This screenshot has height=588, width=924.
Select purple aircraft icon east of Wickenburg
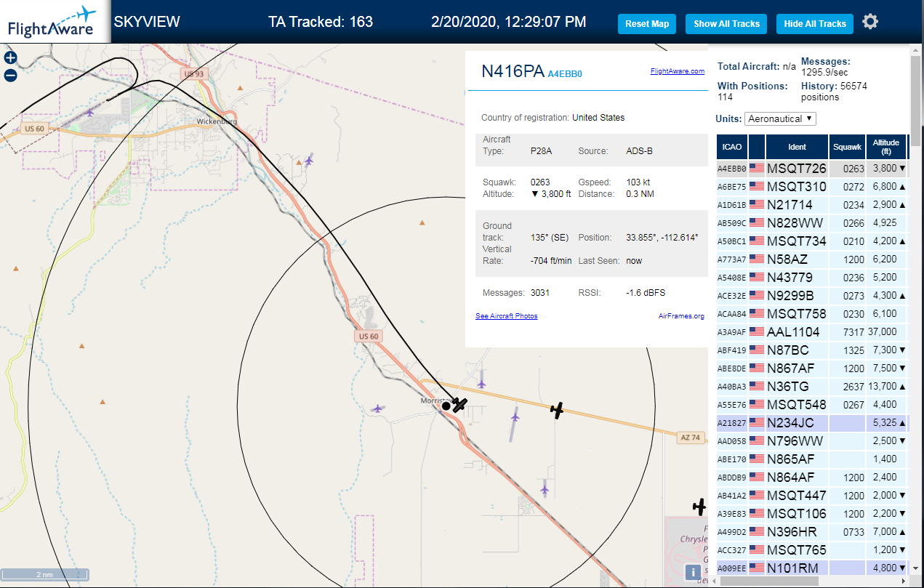point(310,159)
